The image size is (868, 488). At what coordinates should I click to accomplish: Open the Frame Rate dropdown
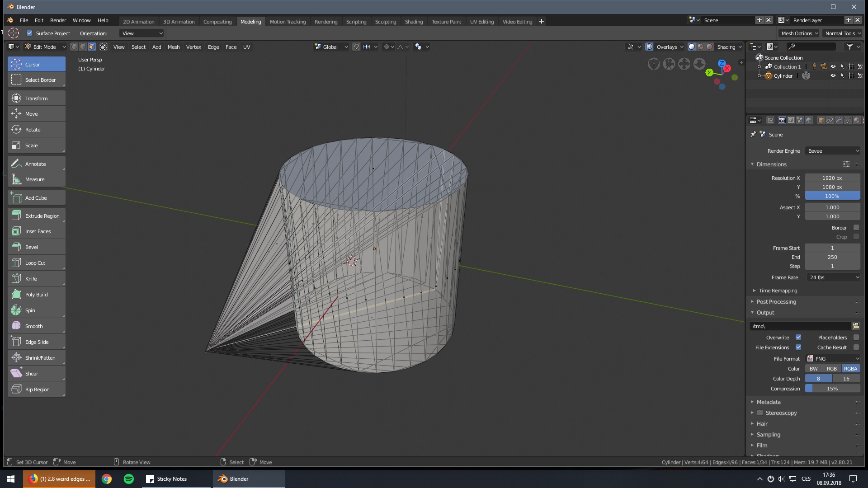point(833,277)
